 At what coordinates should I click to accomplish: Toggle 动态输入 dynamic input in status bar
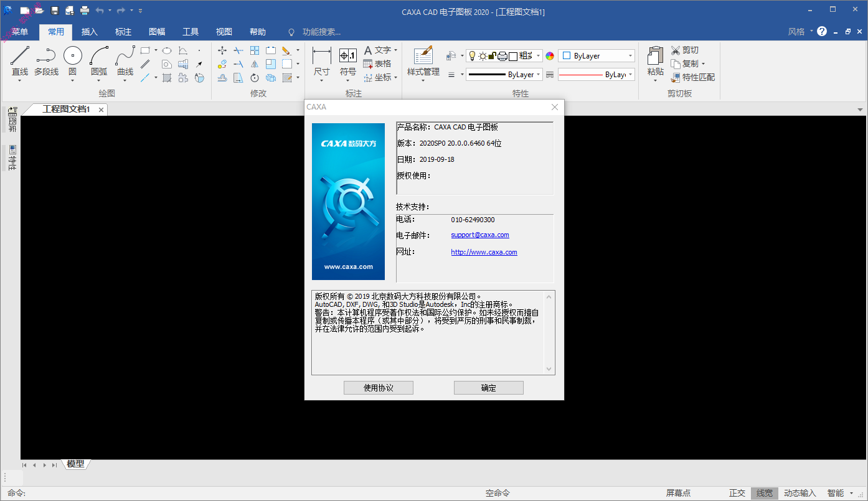click(800, 493)
